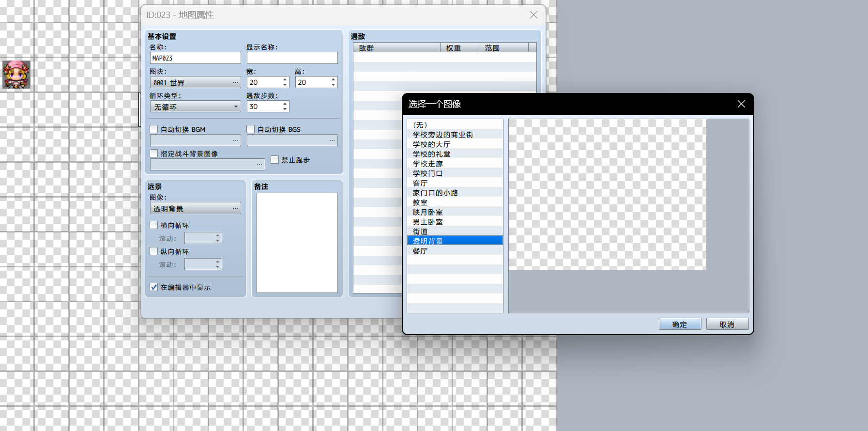This screenshot has width=868, height=431.
Task: Click the pink-haired character sprite thumbnail
Action: [16, 75]
